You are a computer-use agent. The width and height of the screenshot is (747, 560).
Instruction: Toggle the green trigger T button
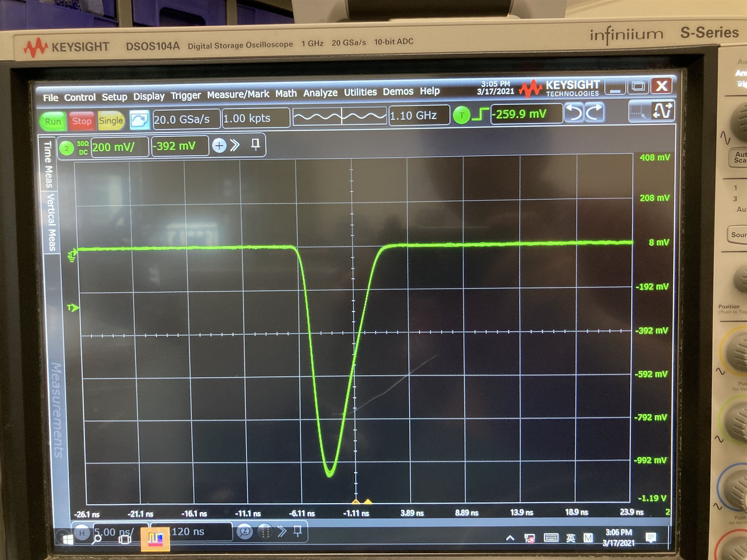461,115
